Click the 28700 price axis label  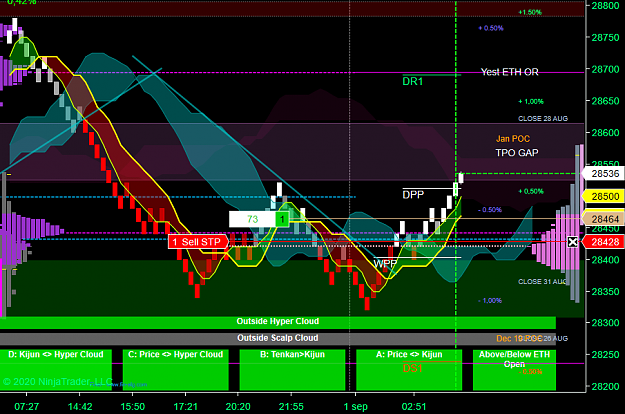tap(605, 70)
